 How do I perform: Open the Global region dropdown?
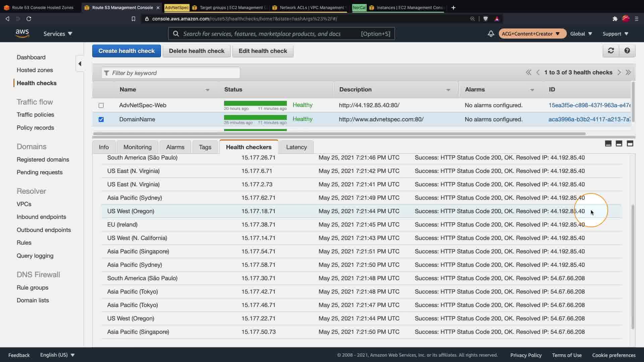click(x=581, y=34)
